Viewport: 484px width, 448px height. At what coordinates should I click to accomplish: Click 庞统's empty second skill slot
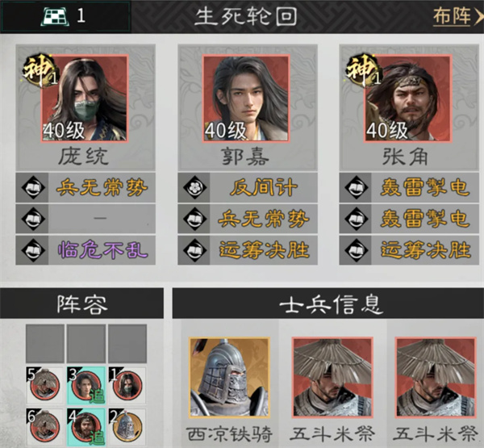tap(86, 219)
